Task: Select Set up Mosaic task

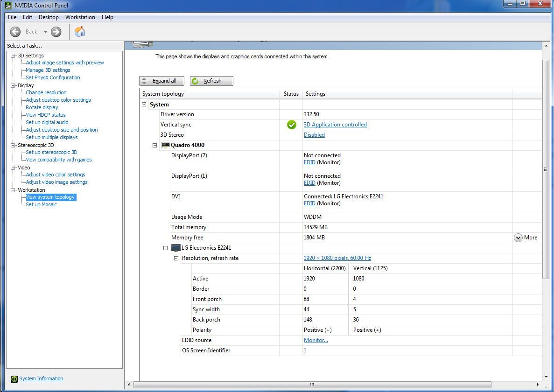Action: pos(42,204)
